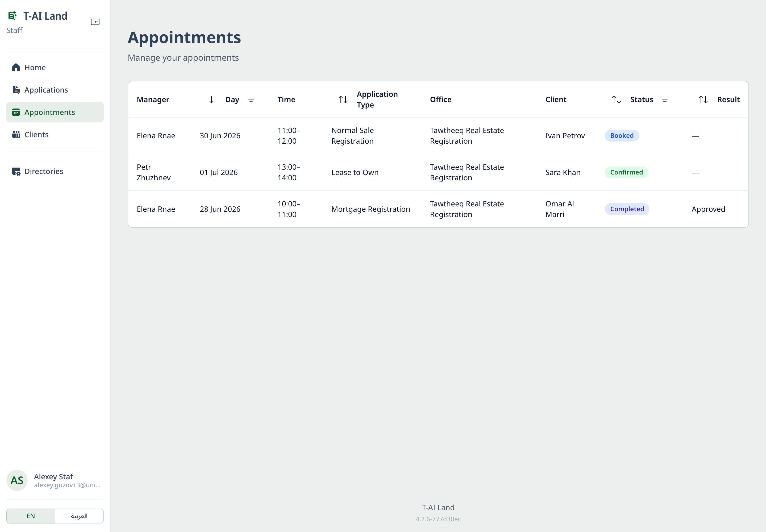This screenshot has height=532, width=766.
Task: Open Home in the sidebar
Action: coord(55,68)
